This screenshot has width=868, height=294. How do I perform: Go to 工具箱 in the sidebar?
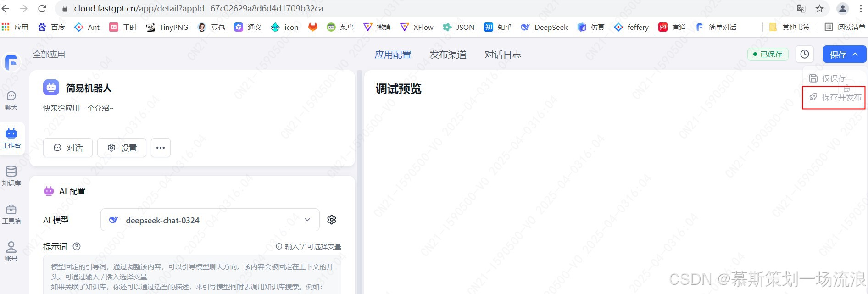[x=11, y=214]
